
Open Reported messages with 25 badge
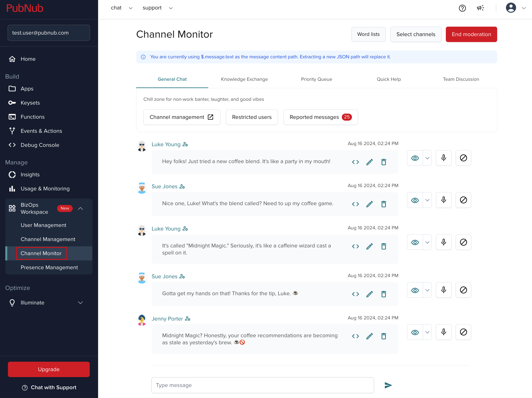pyautogui.click(x=321, y=117)
